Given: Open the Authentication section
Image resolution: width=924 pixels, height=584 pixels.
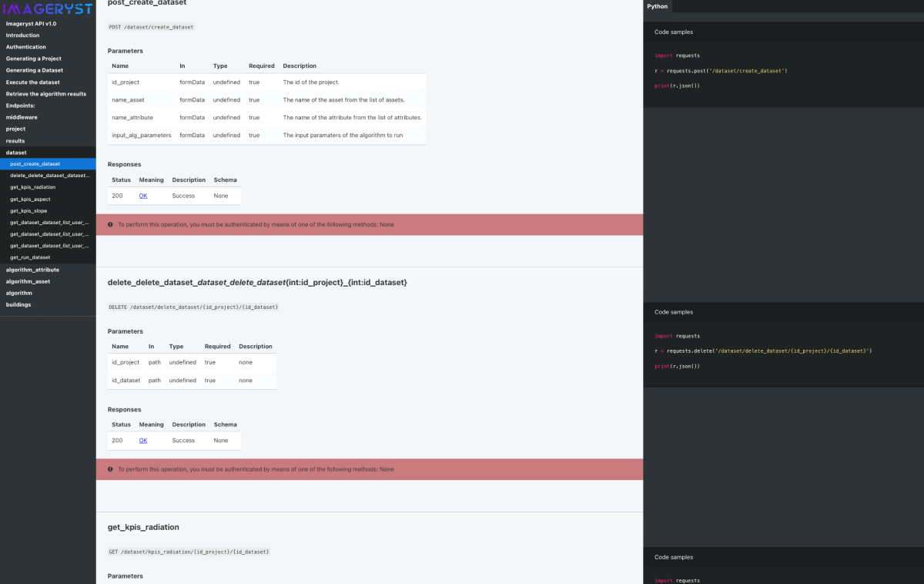Looking at the screenshot, I should (26, 47).
